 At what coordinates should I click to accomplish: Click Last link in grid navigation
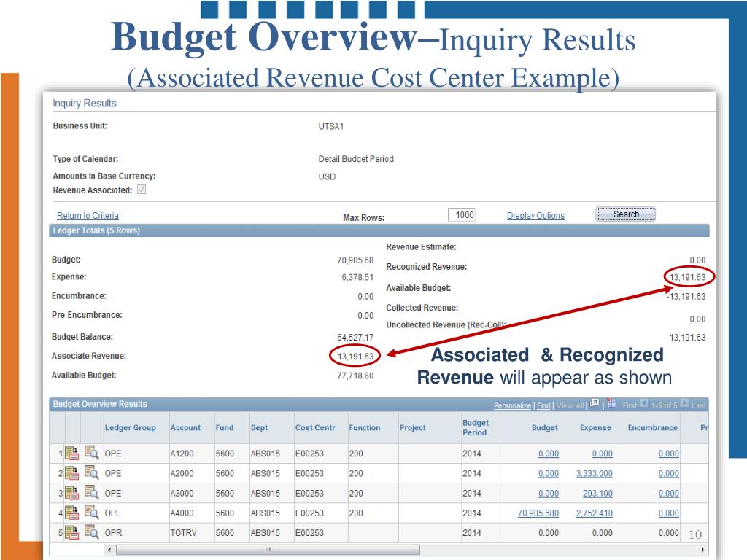click(x=698, y=405)
